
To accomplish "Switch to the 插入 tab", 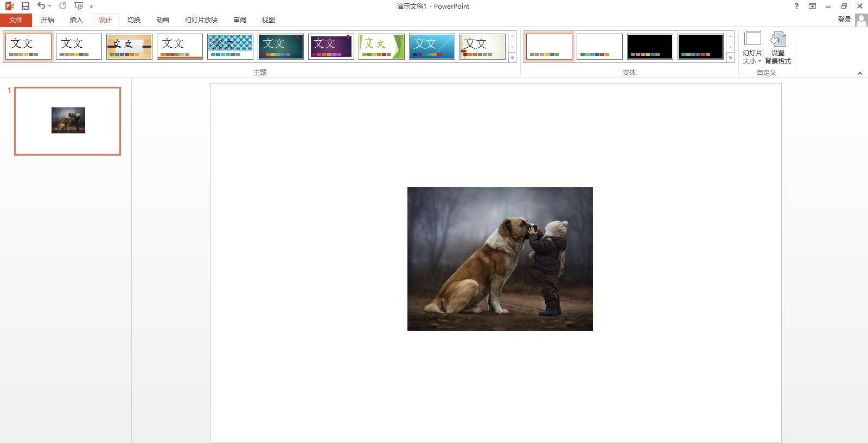I will tap(76, 20).
